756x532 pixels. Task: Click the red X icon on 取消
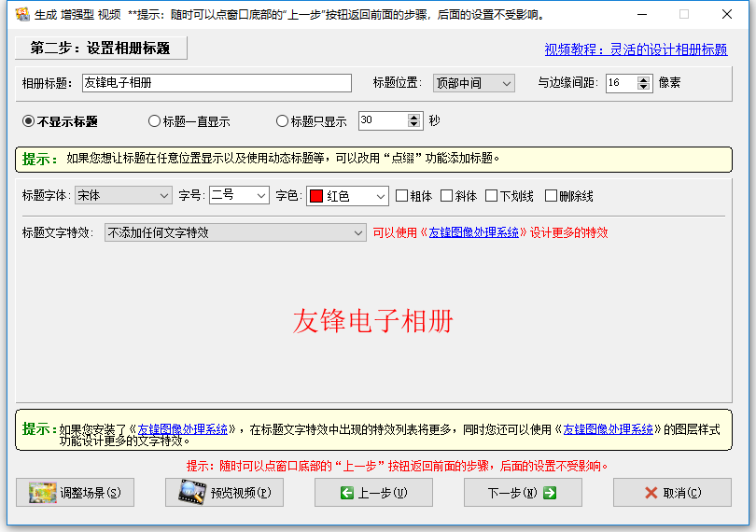pos(651,493)
